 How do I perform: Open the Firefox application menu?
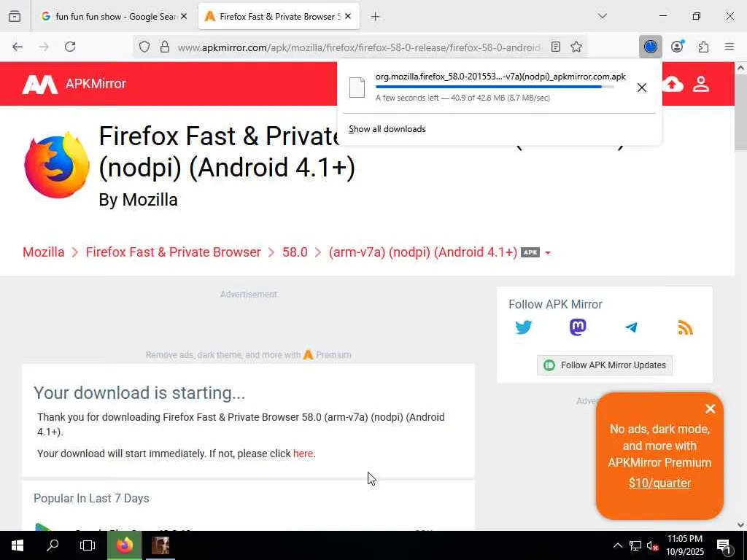[x=729, y=47]
